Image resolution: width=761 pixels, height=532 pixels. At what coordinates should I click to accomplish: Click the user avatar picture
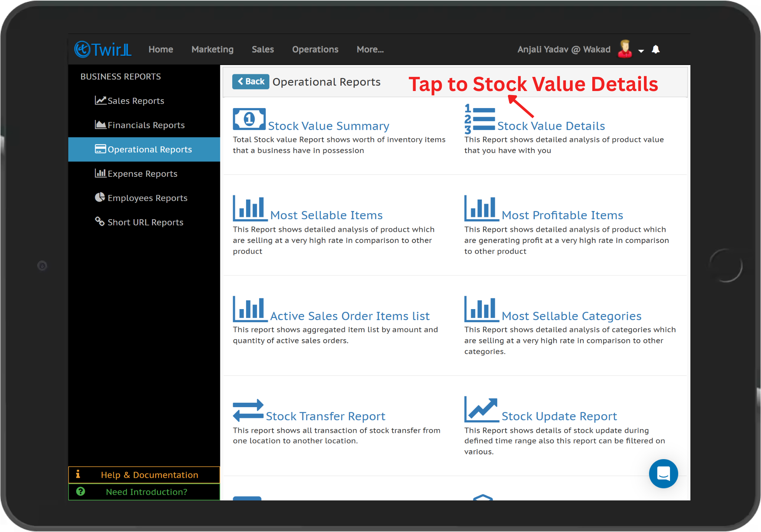(625, 49)
